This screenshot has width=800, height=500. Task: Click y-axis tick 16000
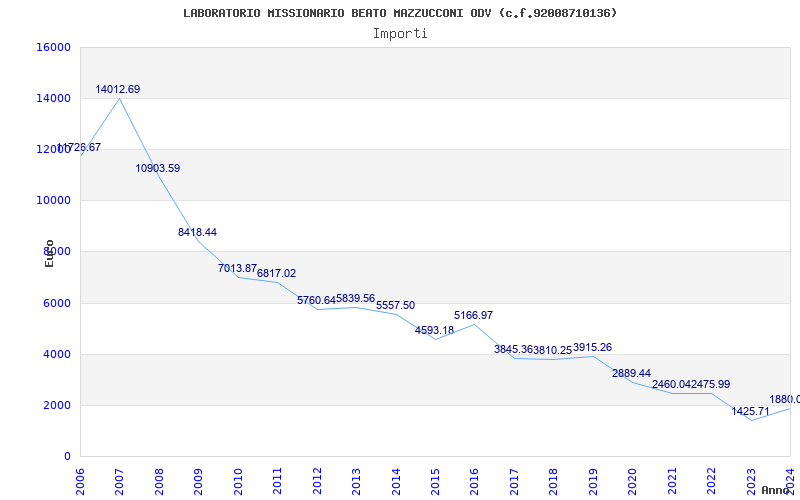tap(54, 47)
